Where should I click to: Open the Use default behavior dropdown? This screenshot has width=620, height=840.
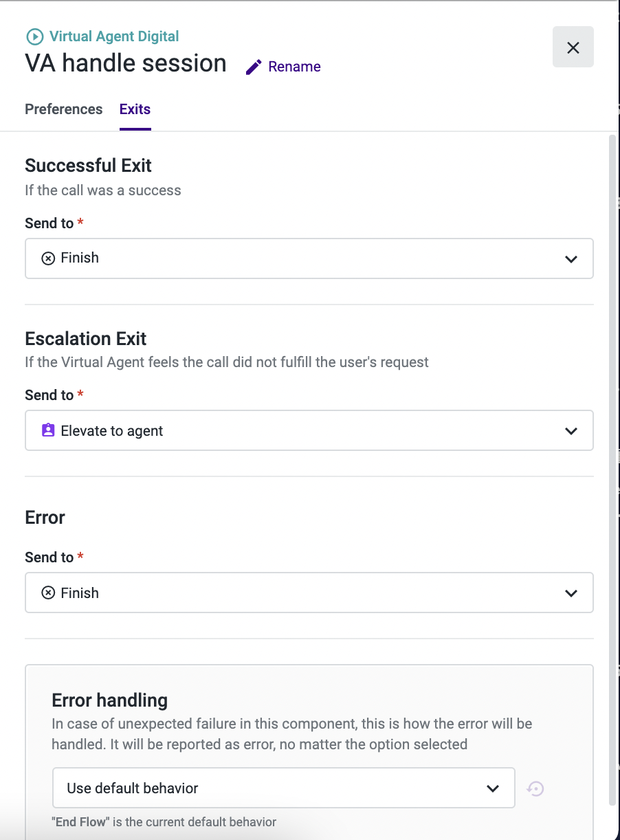click(x=284, y=788)
